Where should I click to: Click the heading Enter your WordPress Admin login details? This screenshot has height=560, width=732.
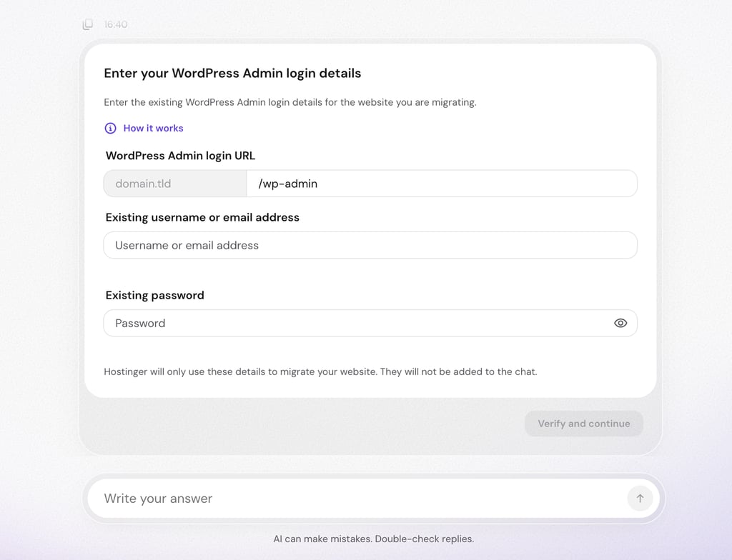pos(232,74)
